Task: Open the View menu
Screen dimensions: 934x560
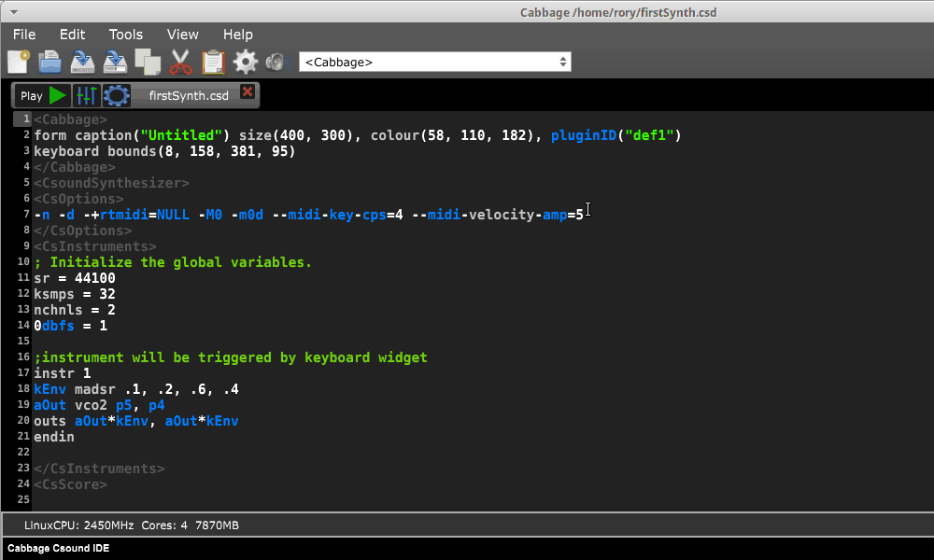Action: (183, 35)
